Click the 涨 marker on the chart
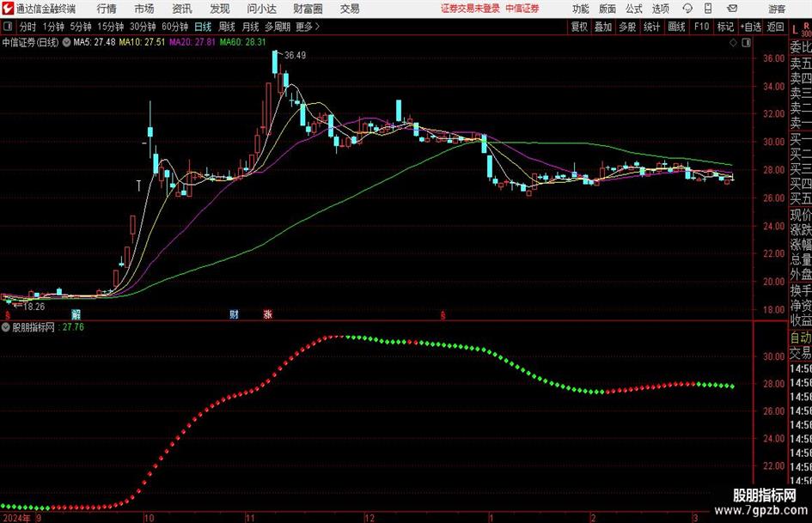This screenshot has width=812, height=523. click(x=268, y=313)
